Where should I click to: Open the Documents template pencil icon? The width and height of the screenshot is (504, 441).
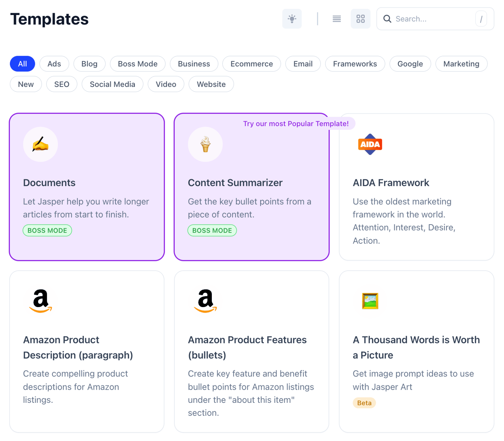coord(40,144)
